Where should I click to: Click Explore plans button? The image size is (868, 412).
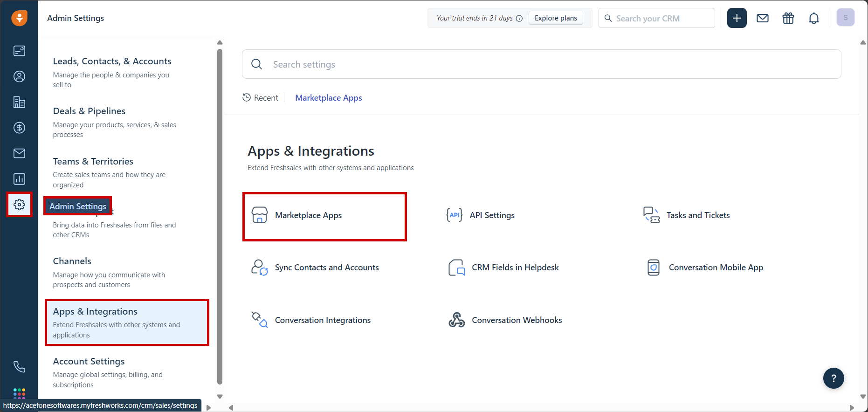pos(556,18)
